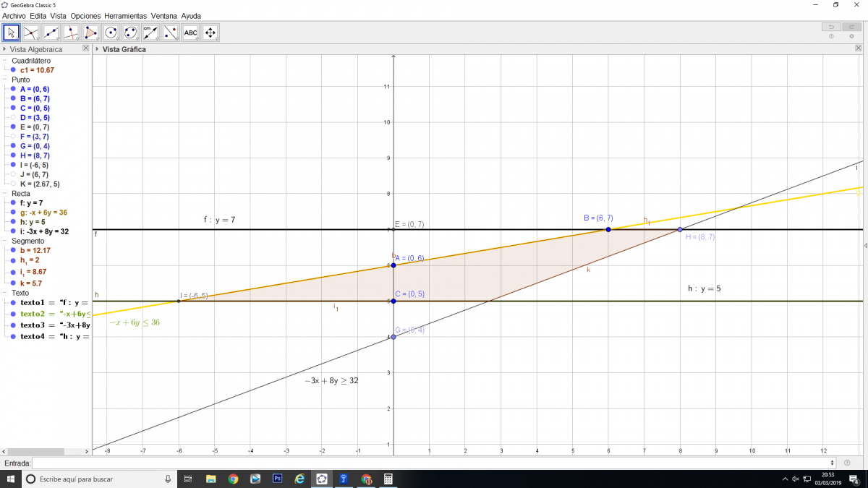Select the Circle with center tool
This screenshot has width=868, height=488.
click(x=111, y=33)
